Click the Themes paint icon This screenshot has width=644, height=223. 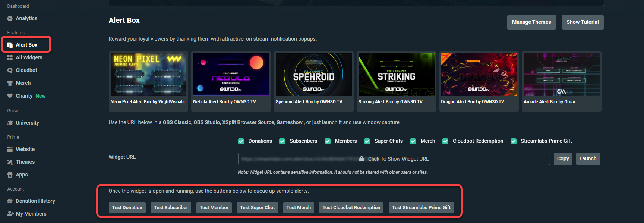tap(10, 162)
